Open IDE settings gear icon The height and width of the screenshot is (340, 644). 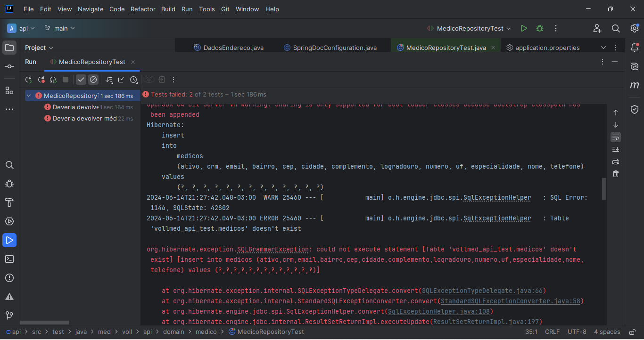coord(635,28)
